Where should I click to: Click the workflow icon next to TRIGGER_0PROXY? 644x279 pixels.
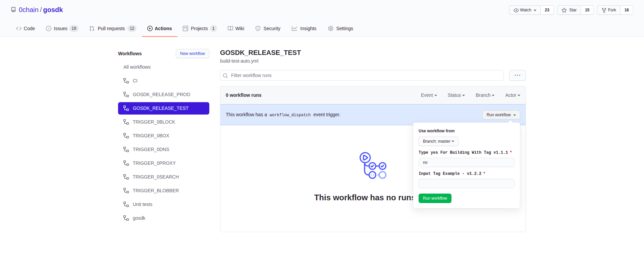click(126, 163)
